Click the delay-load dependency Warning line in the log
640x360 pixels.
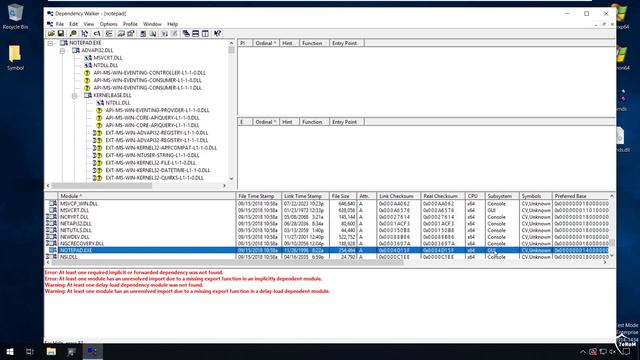click(x=124, y=285)
